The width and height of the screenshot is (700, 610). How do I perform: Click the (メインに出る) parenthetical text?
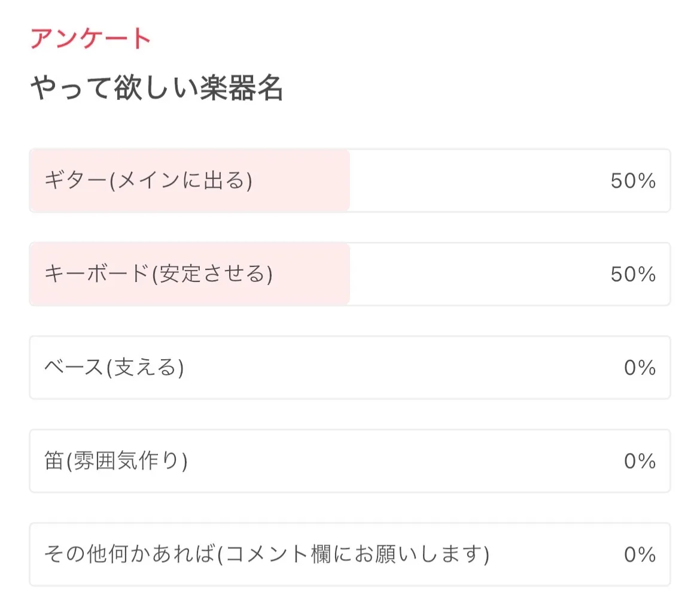tap(181, 180)
